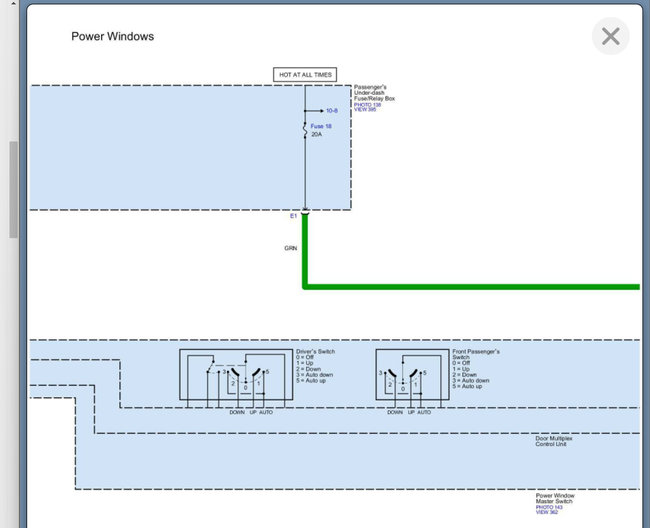This screenshot has height=528, width=650.
Task: Open the E1 connector link
Action: [x=293, y=216]
